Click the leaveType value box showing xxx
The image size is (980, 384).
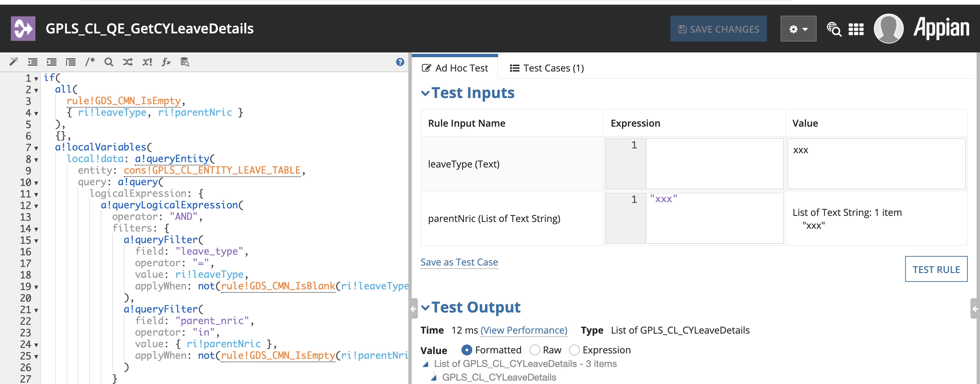click(876, 164)
